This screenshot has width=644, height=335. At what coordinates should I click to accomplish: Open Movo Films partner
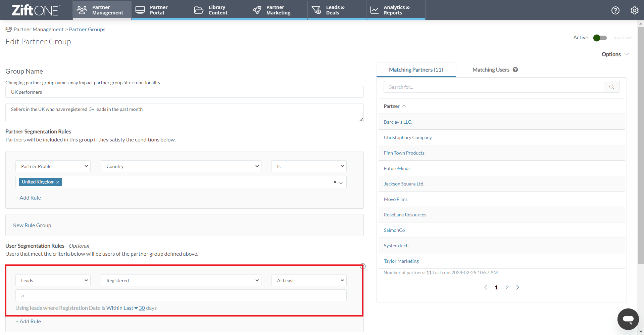(x=396, y=199)
